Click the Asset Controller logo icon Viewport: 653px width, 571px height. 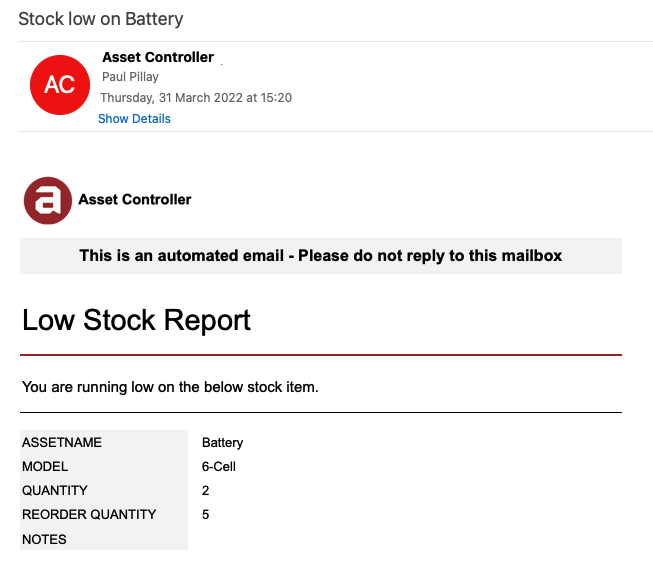(48, 201)
